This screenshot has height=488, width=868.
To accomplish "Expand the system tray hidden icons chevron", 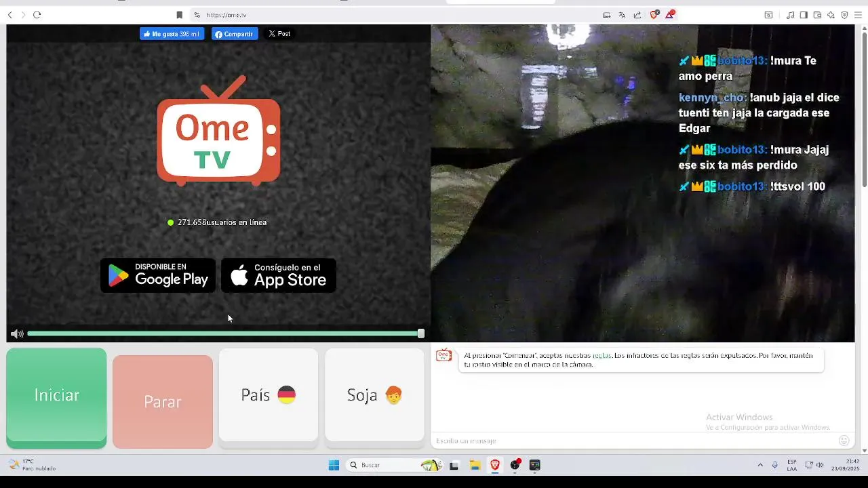I will (760, 465).
